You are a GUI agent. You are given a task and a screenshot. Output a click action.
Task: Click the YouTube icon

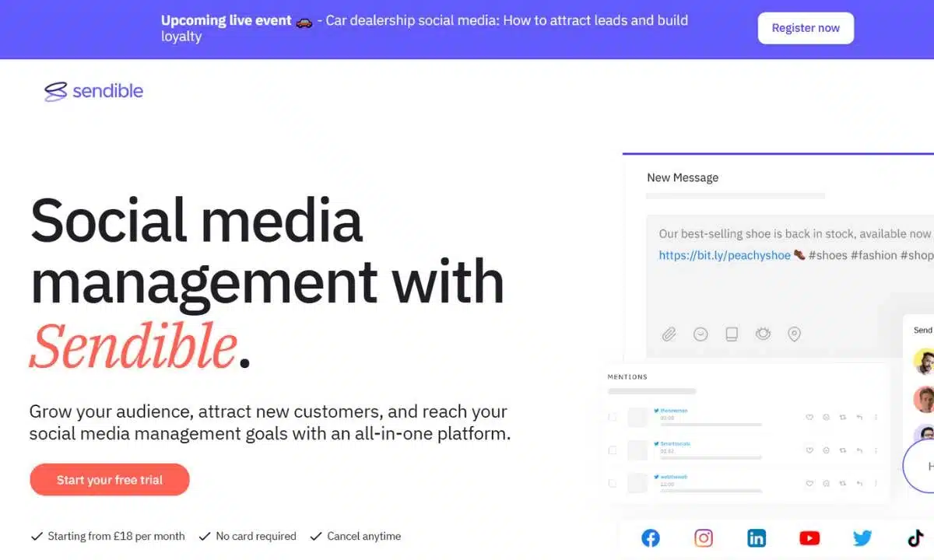tap(809, 537)
